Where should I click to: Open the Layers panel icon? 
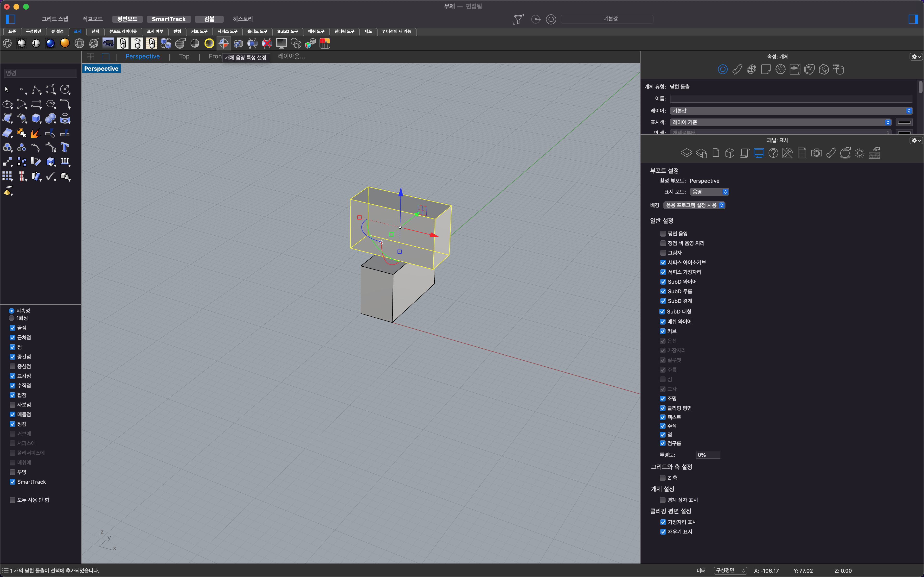click(x=687, y=153)
